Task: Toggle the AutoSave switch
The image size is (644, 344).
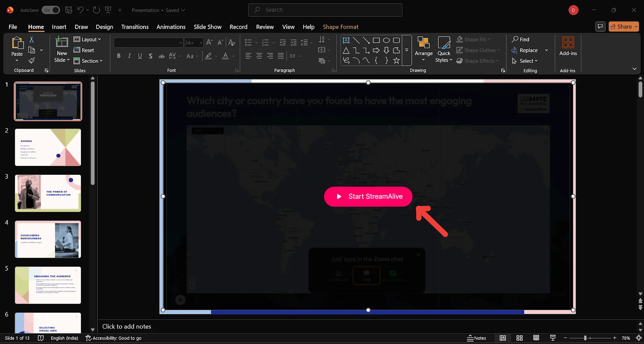Action: (x=51, y=10)
